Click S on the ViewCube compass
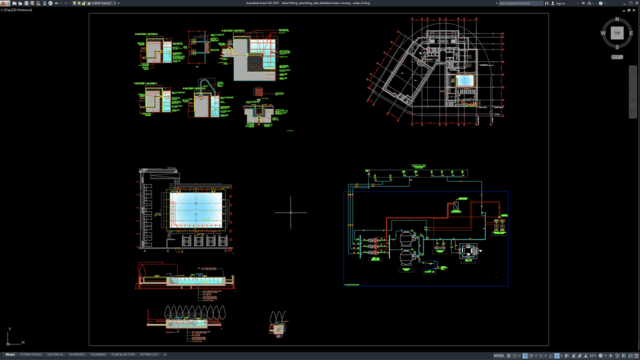 pos(617,47)
